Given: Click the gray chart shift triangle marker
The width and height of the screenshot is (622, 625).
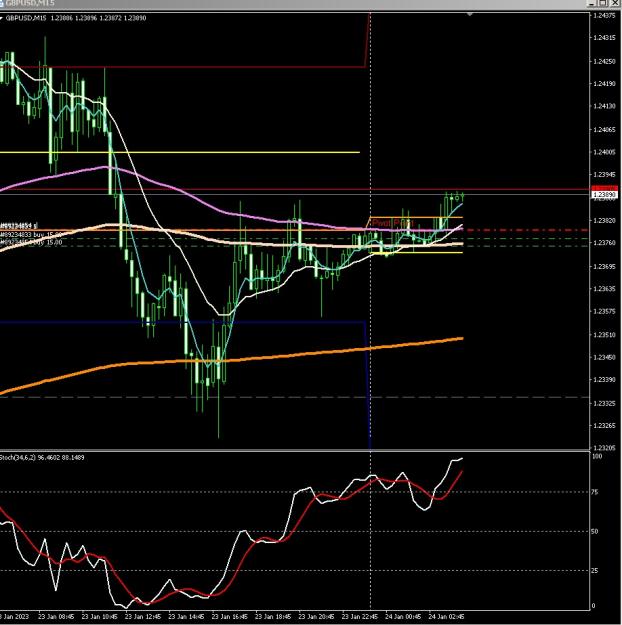Looking at the screenshot, I should (470, 14).
